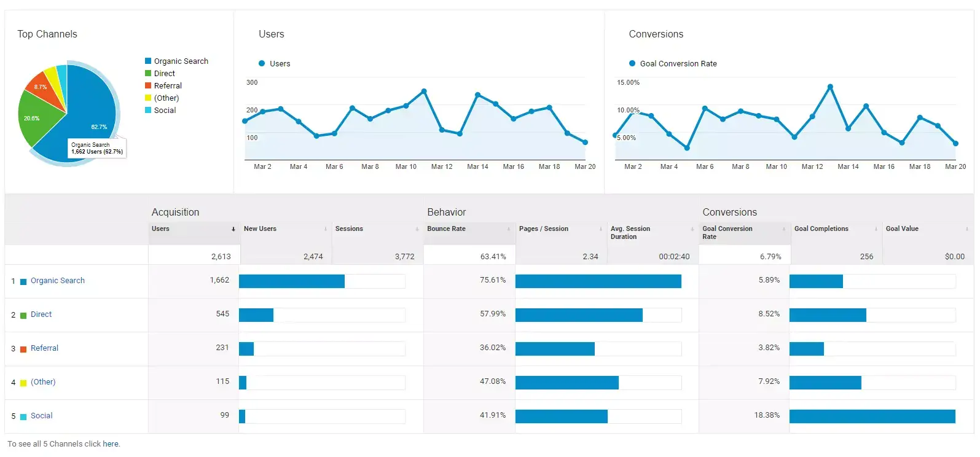This screenshot has width=980, height=457.
Task: Click Organic Search Pages / Session bar
Action: click(598, 281)
